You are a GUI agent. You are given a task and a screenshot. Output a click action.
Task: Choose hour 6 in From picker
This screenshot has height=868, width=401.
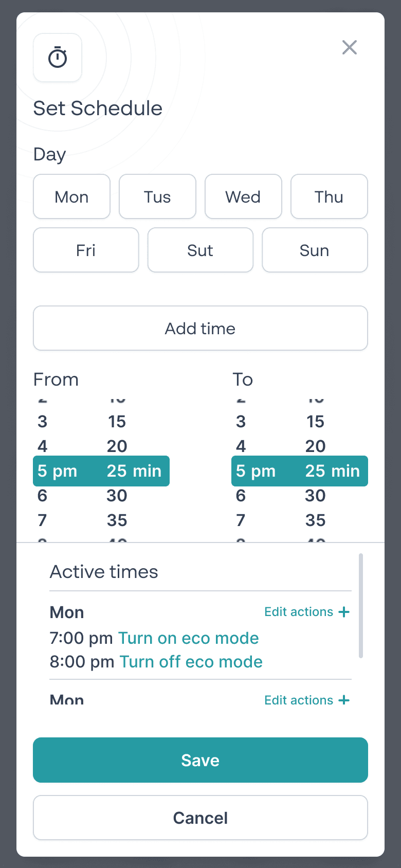43,496
